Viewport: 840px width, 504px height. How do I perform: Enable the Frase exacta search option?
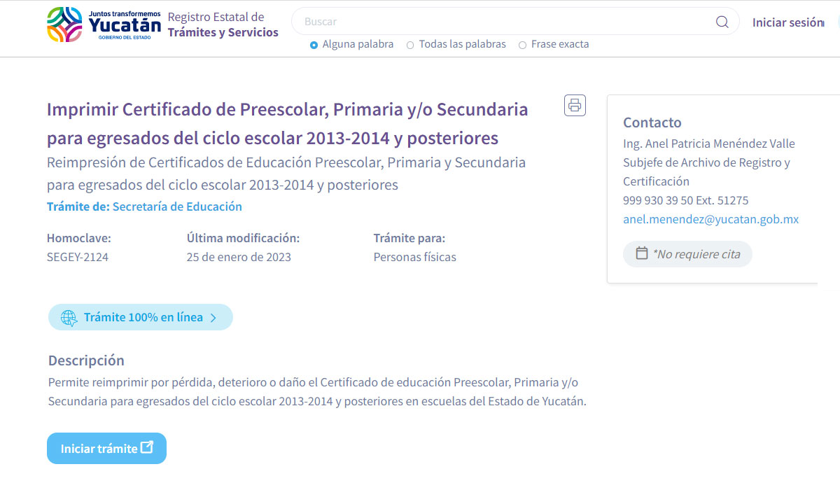click(x=522, y=45)
